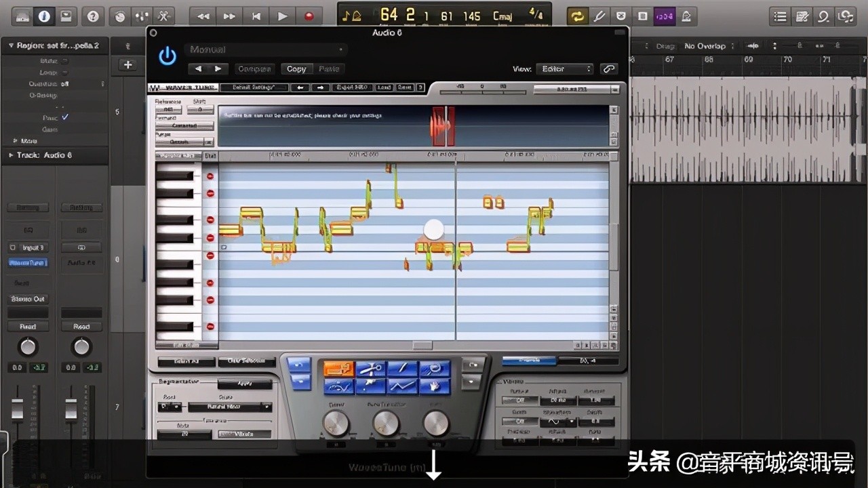Viewport: 868px width, 488px height.
Task: Enable Cycle mode in Logic's toolbar
Action: point(577,15)
